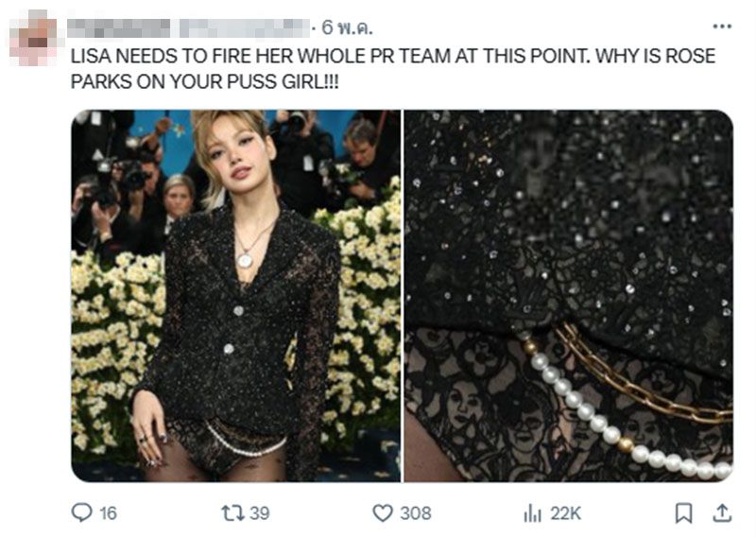Click the pearl strand in the close-up photo

tap(605, 424)
